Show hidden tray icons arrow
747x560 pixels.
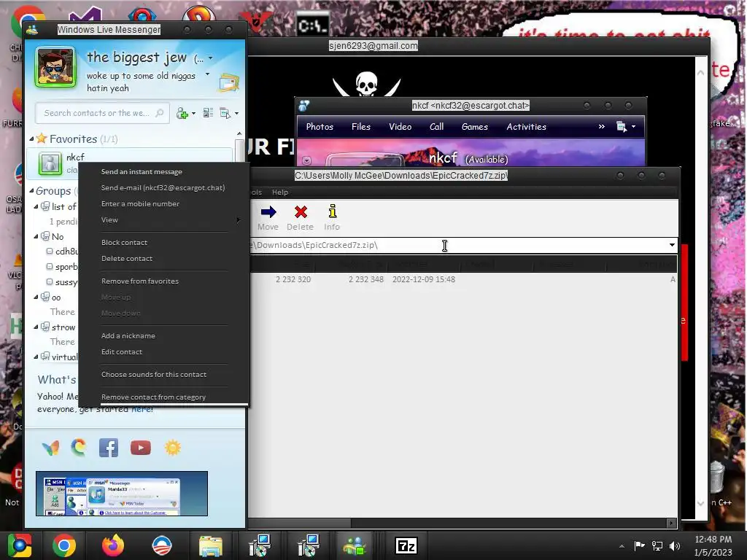622,546
